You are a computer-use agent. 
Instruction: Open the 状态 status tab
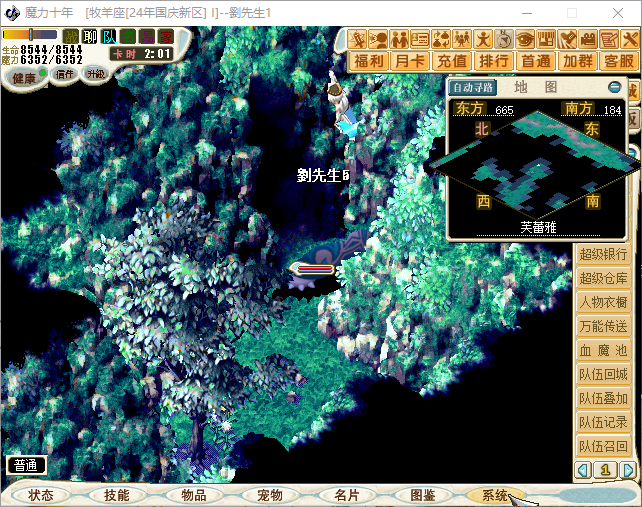41,495
